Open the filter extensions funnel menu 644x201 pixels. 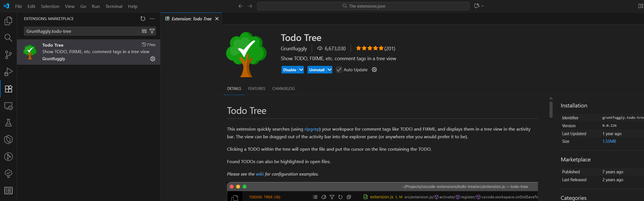point(152,31)
